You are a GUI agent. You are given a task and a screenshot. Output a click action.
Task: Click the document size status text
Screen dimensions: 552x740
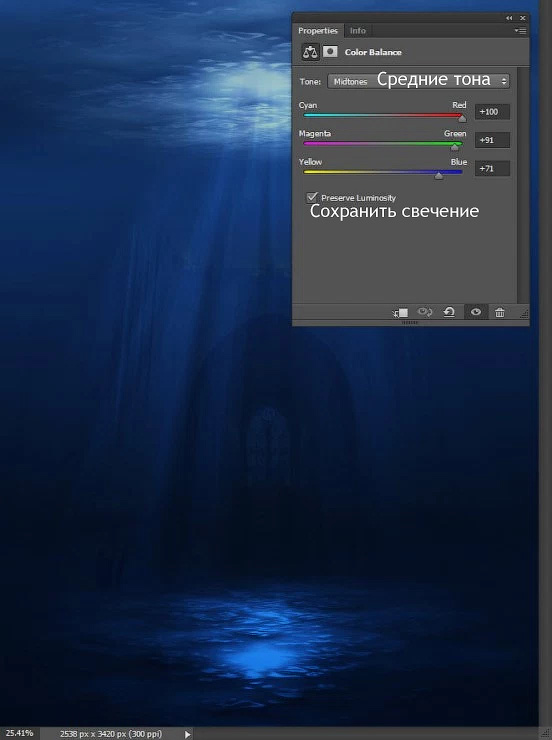(111, 734)
